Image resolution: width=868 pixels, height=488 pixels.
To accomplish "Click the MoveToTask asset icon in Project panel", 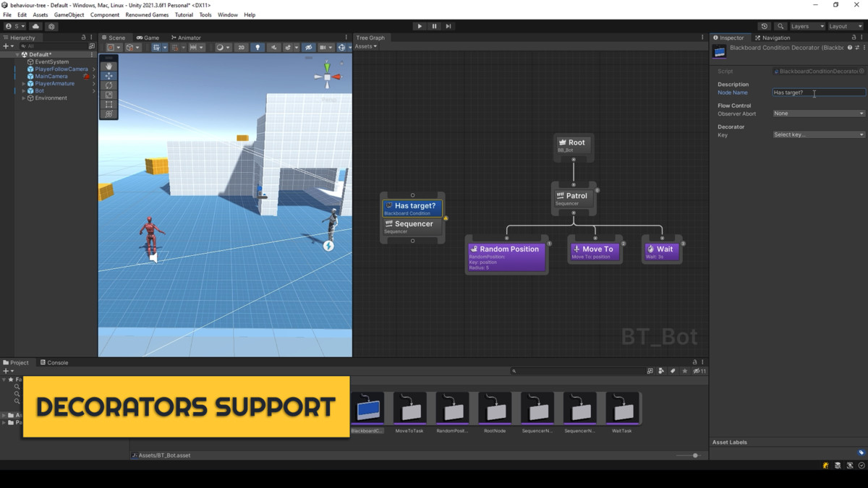I will [410, 408].
